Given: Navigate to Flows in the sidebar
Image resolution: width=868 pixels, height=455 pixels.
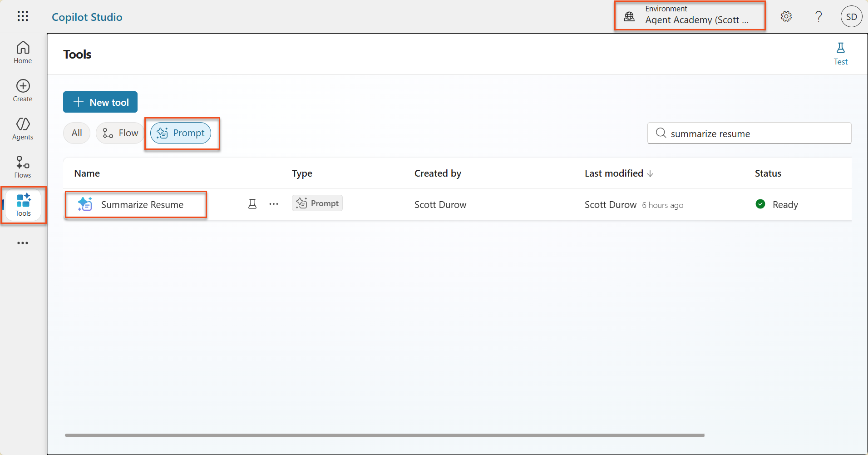Looking at the screenshot, I should click(23, 167).
